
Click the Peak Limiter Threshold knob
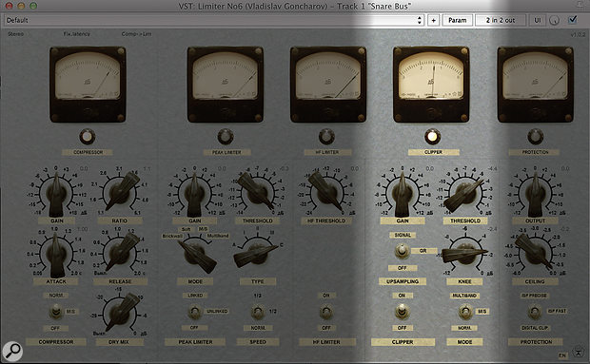pyautogui.click(x=258, y=193)
